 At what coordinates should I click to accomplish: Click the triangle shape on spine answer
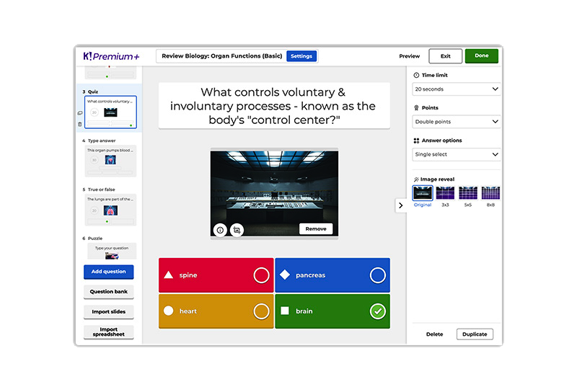point(168,275)
